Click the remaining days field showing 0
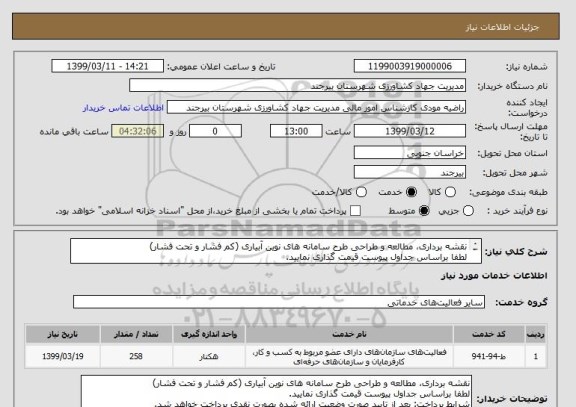576x407 pixels. 215,131
